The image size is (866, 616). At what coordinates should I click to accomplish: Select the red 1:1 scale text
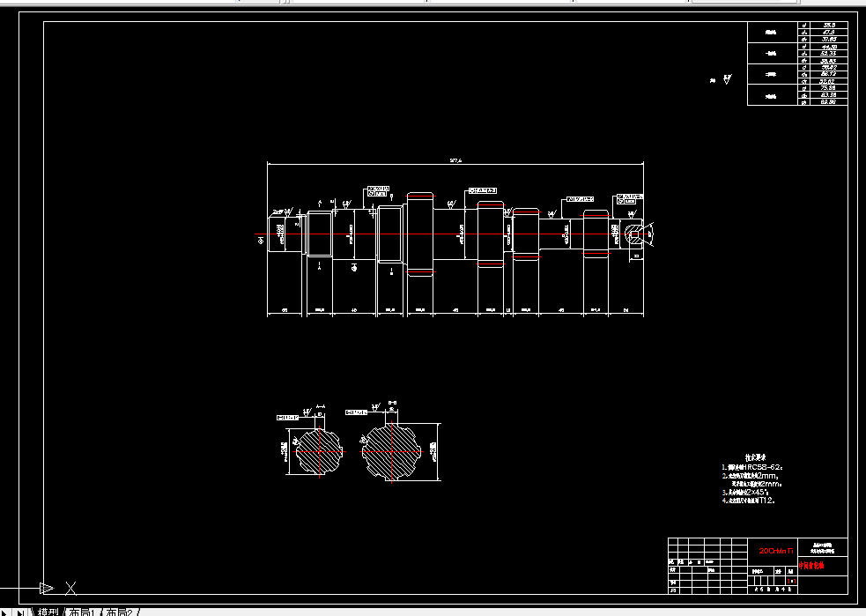(792, 582)
